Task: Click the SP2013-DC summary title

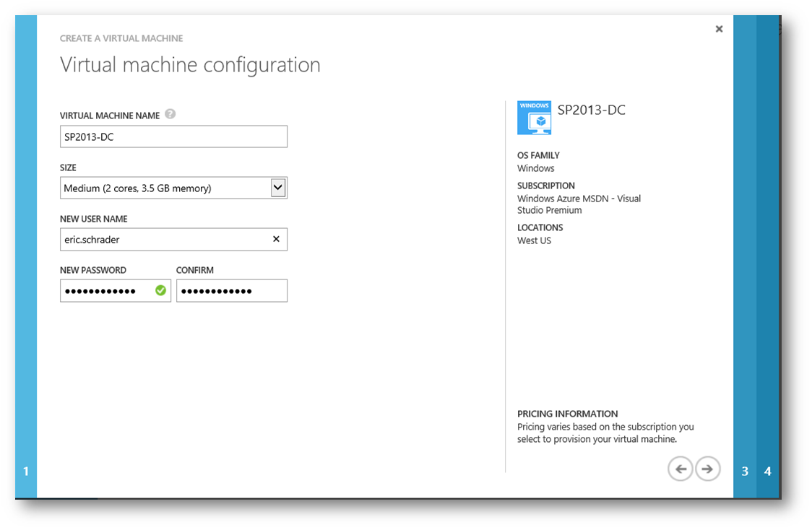Action: (592, 110)
